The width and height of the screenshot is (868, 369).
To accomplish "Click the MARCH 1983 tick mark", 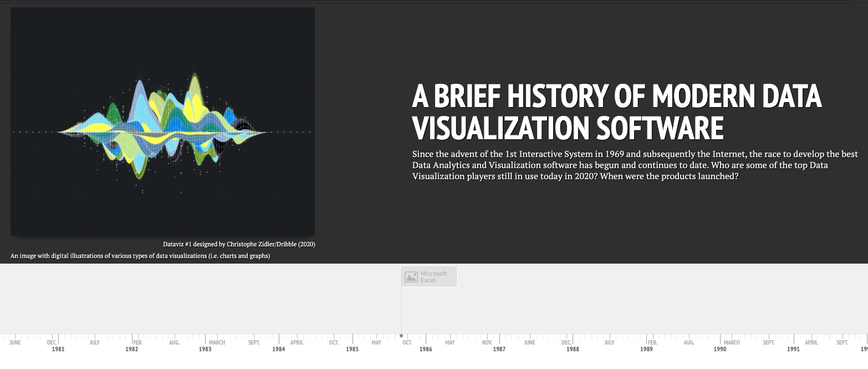I will [216, 342].
